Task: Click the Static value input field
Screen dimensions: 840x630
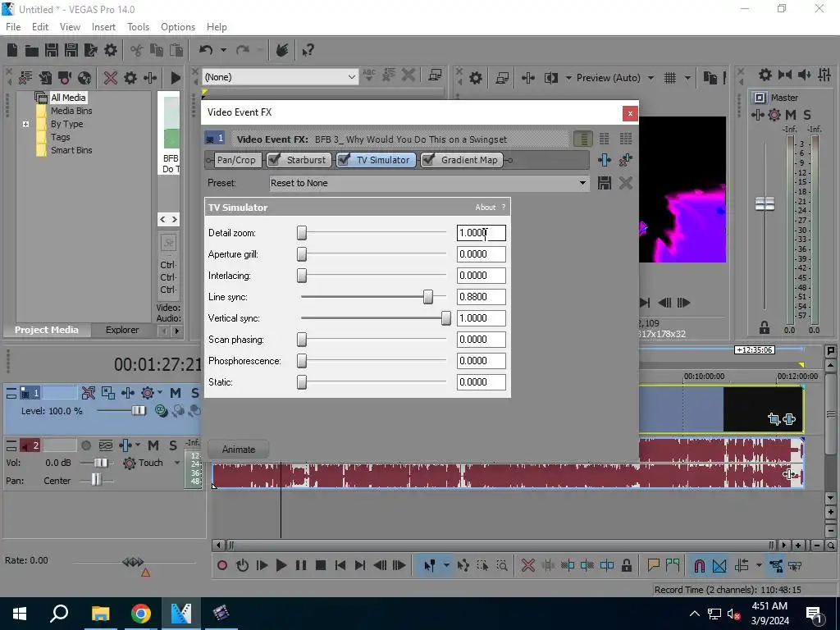Action: (481, 382)
